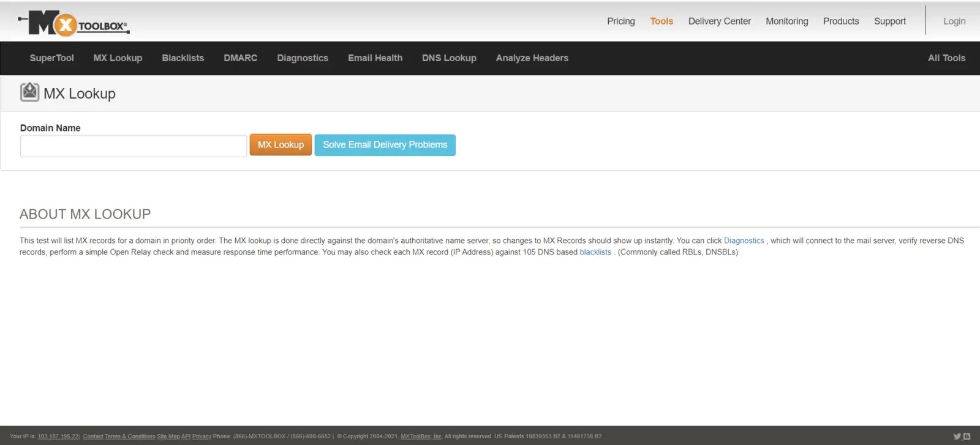
Task: Click the MxToolbox logo
Action: coord(74,24)
